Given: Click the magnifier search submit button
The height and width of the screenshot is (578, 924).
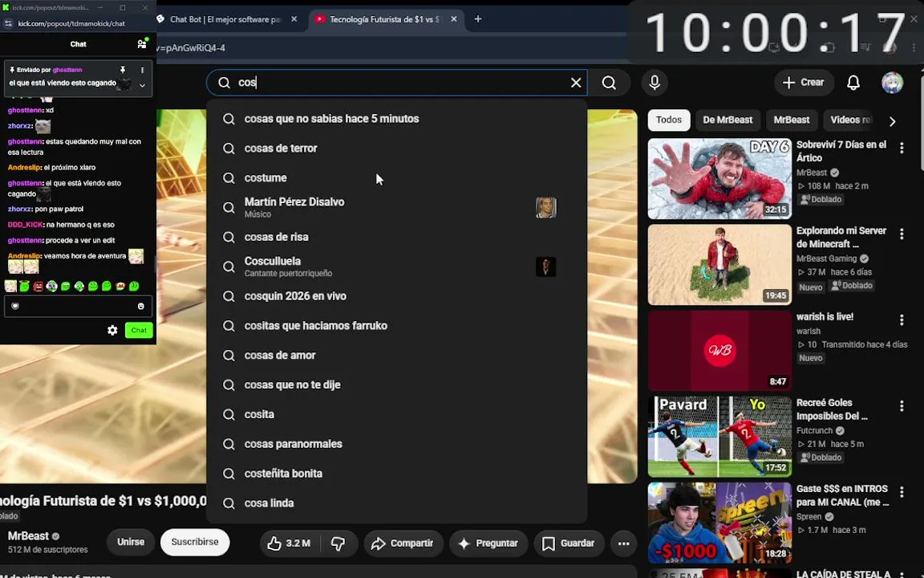Looking at the screenshot, I should click(x=609, y=83).
